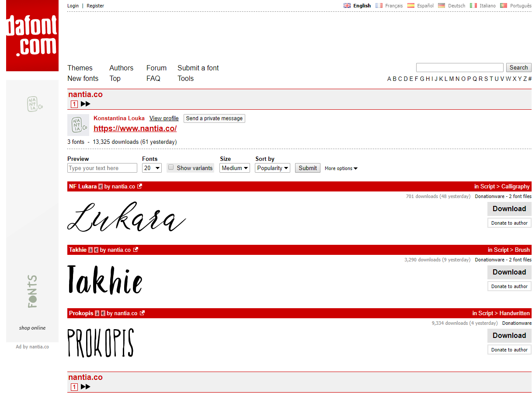532x393 pixels.
Task: Click the accents (à) icon next to Takhie
Action: 90,250
